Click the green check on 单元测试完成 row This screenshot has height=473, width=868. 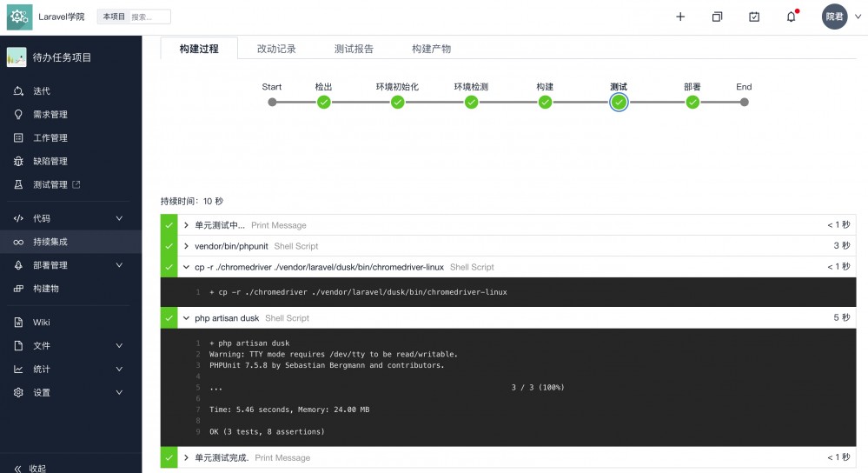click(169, 457)
